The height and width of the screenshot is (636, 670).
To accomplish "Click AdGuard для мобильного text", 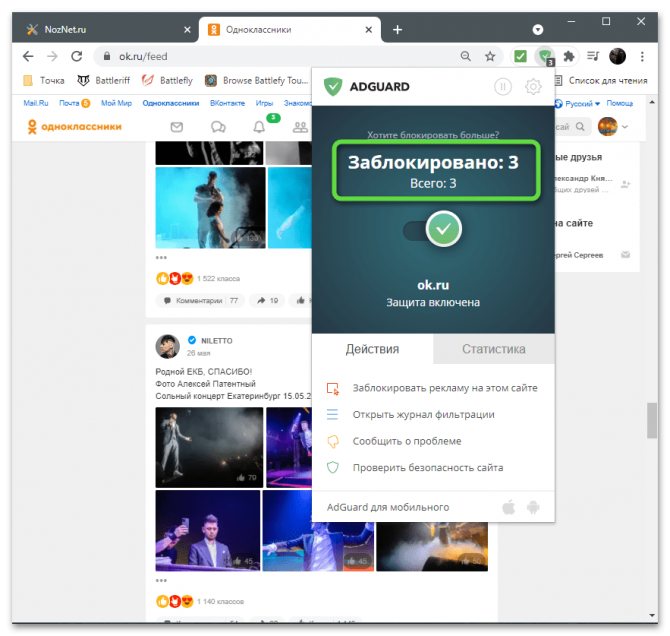I will pos(388,507).
